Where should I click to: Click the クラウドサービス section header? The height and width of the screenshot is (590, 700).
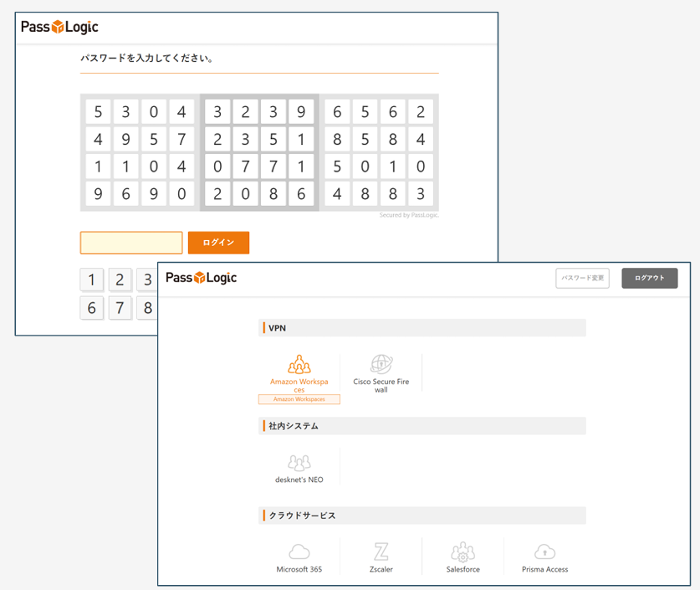point(422,515)
